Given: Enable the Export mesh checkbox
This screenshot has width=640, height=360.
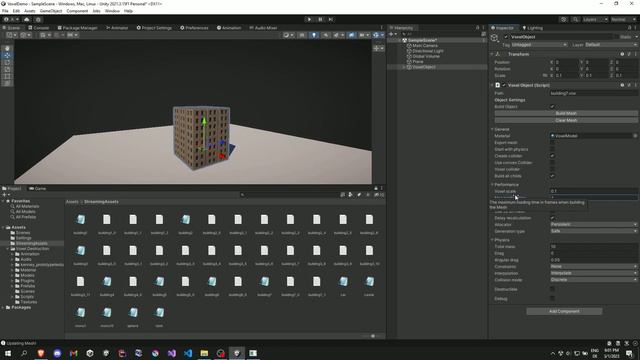Looking at the screenshot, I should 552,142.
